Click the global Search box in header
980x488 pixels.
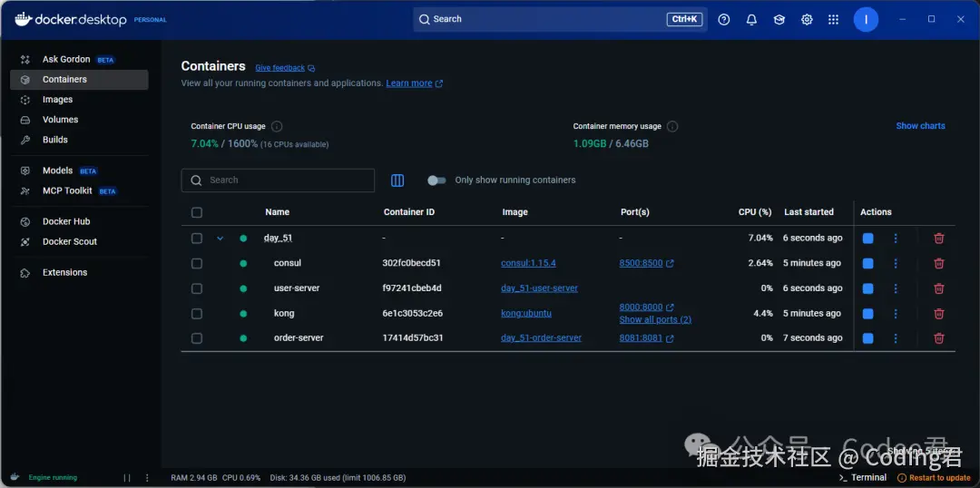point(560,19)
